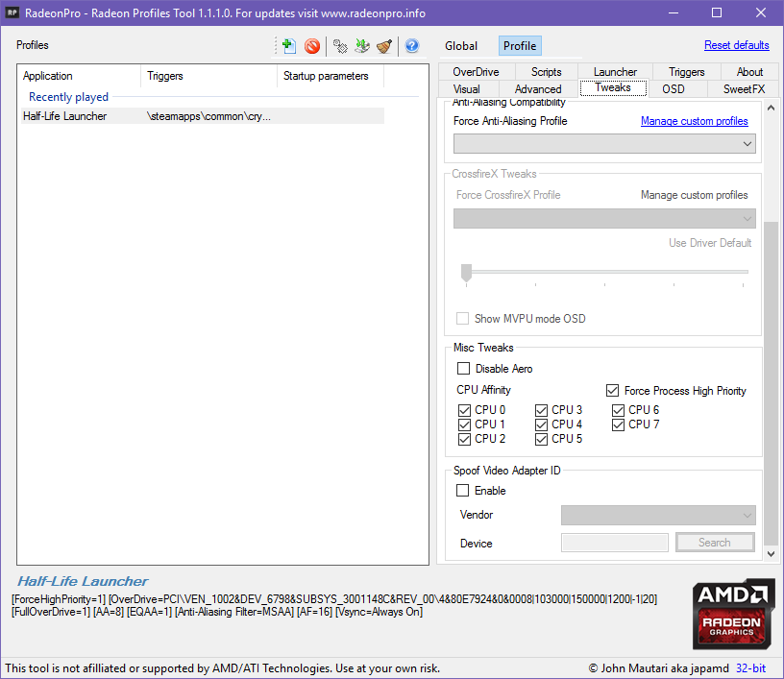Switch to the Advanced tab

[x=538, y=89]
